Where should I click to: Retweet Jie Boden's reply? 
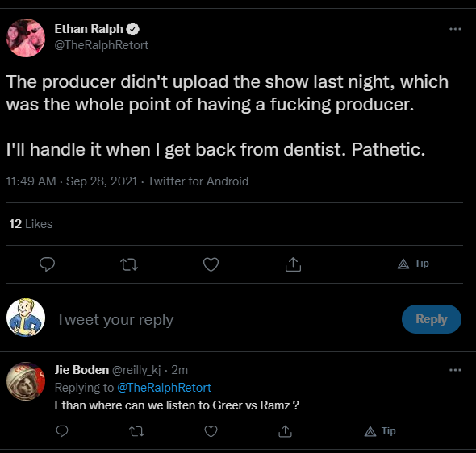(x=136, y=431)
